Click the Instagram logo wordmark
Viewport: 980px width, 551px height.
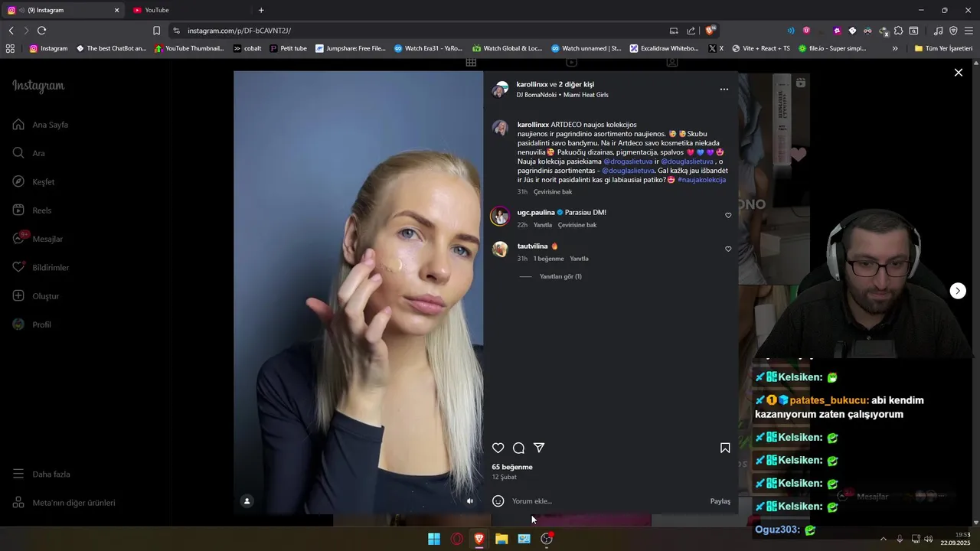point(38,86)
